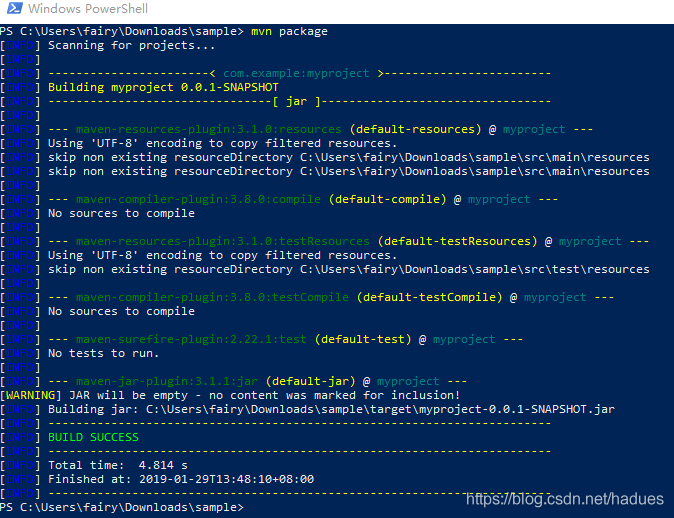Click the "Scanning for projects..." line
Viewport: 674px width, 518px height.
pyautogui.click(x=131, y=45)
